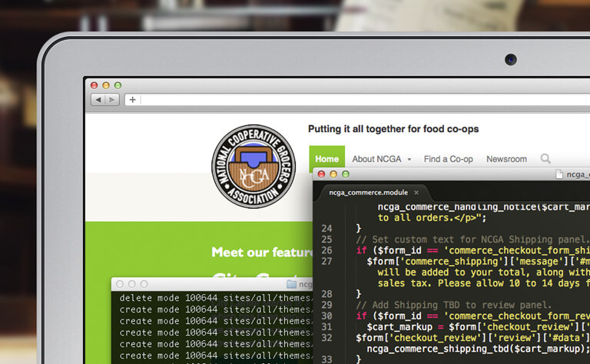Zoom the code editor window with green button
Image resolution: width=590 pixels, height=364 pixels.
tap(346, 174)
